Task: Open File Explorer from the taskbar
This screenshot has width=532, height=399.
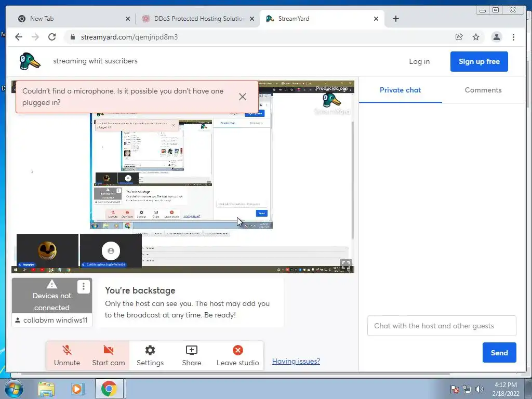Action: point(46,389)
